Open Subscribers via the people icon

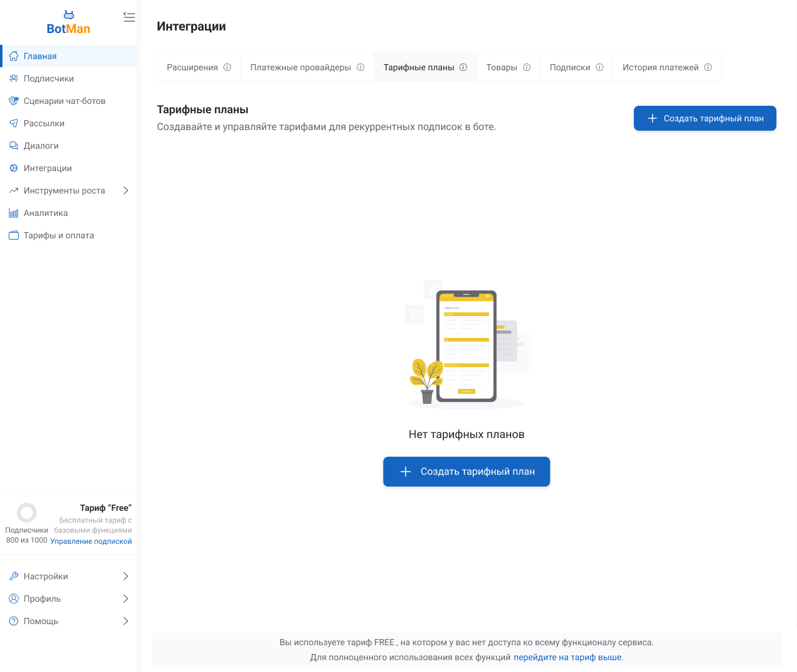tap(14, 78)
